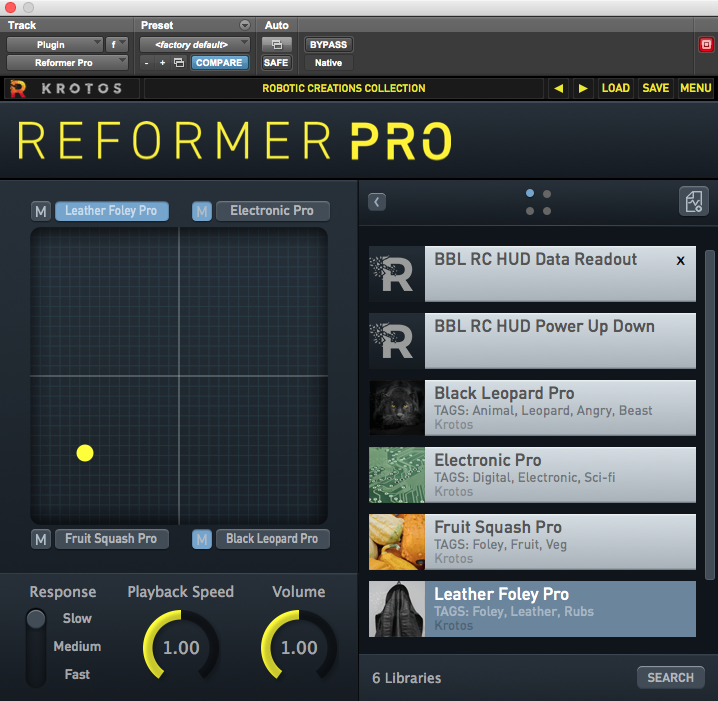The width and height of the screenshot is (718, 701).
Task: Select top-left dot in slot selector
Action: 530,193
